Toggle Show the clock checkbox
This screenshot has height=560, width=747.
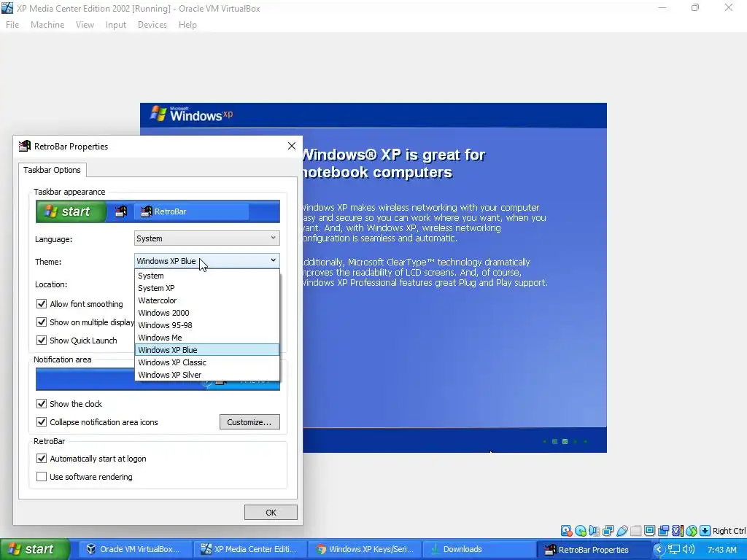coord(42,404)
